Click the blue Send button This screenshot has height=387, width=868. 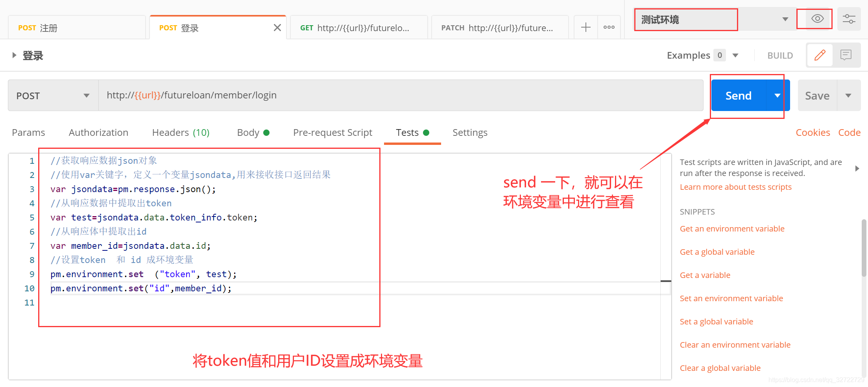coord(739,96)
